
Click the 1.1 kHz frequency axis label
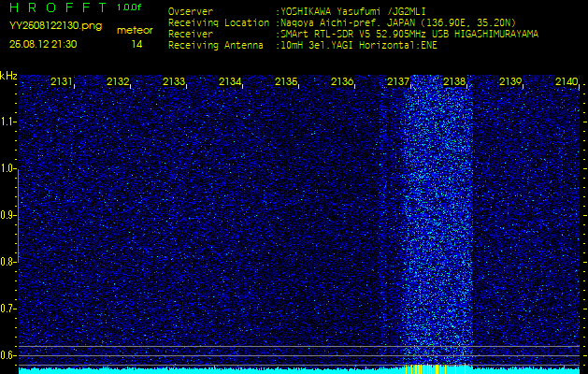pos(7,122)
